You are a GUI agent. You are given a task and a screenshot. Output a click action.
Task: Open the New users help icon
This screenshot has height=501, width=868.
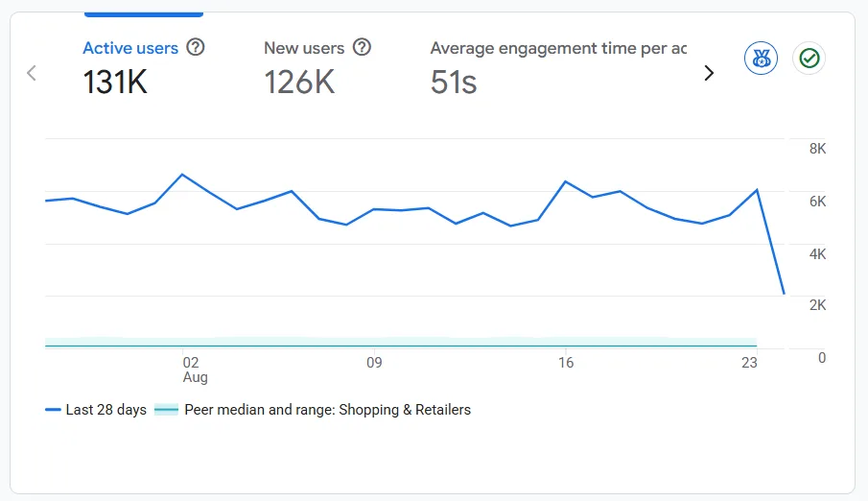click(362, 48)
